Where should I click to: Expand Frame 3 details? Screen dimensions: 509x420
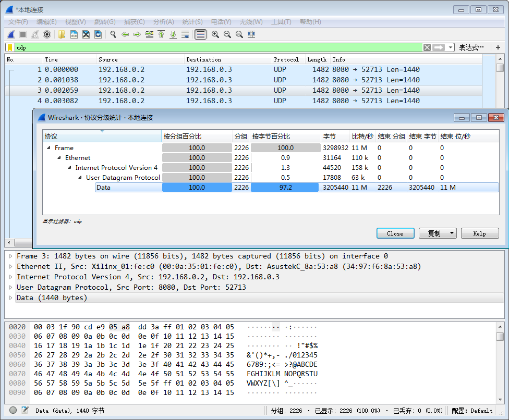11,256
